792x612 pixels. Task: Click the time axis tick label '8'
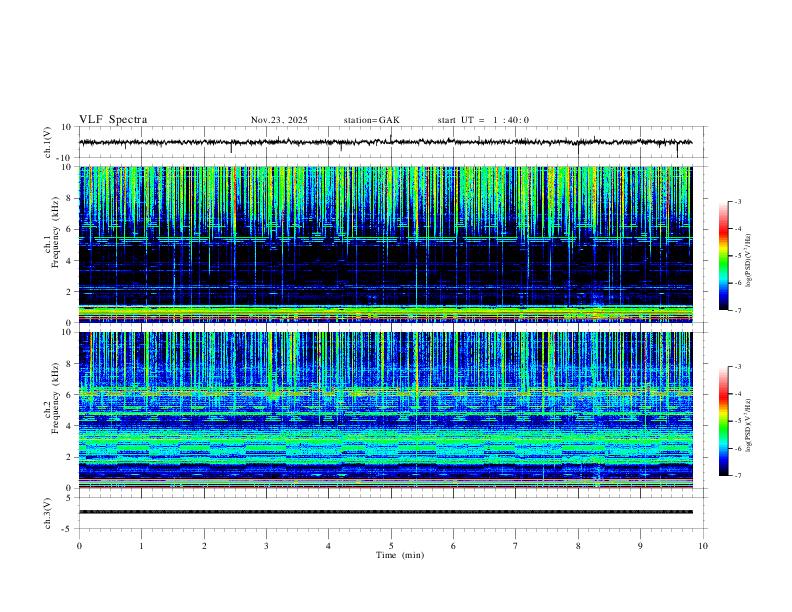(578, 546)
